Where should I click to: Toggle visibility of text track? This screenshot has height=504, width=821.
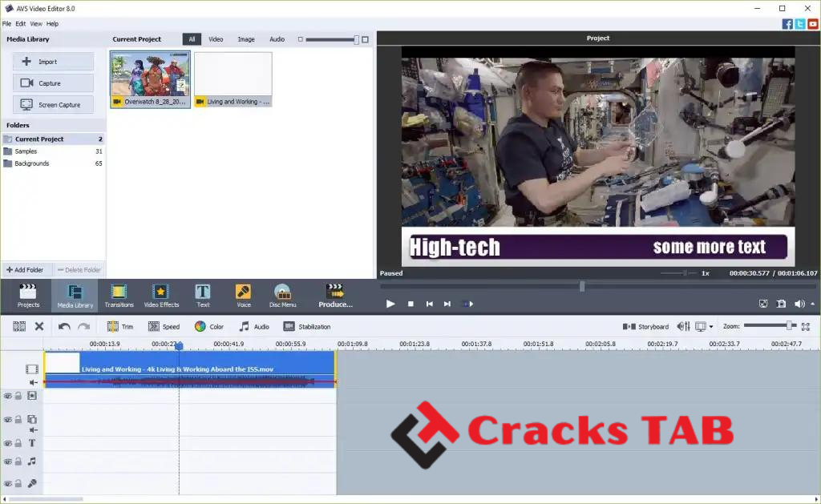[x=8, y=443]
